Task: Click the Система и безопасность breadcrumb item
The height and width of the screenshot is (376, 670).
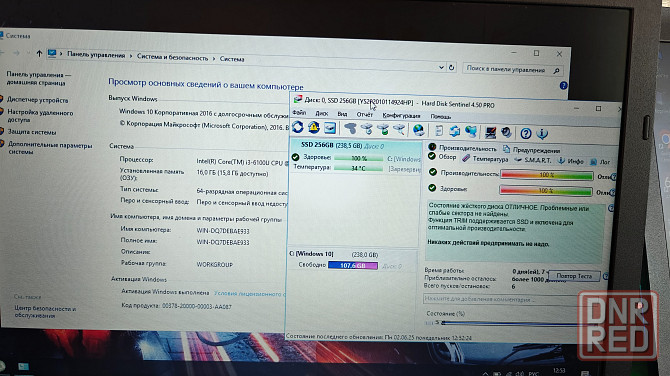Action: [172, 57]
